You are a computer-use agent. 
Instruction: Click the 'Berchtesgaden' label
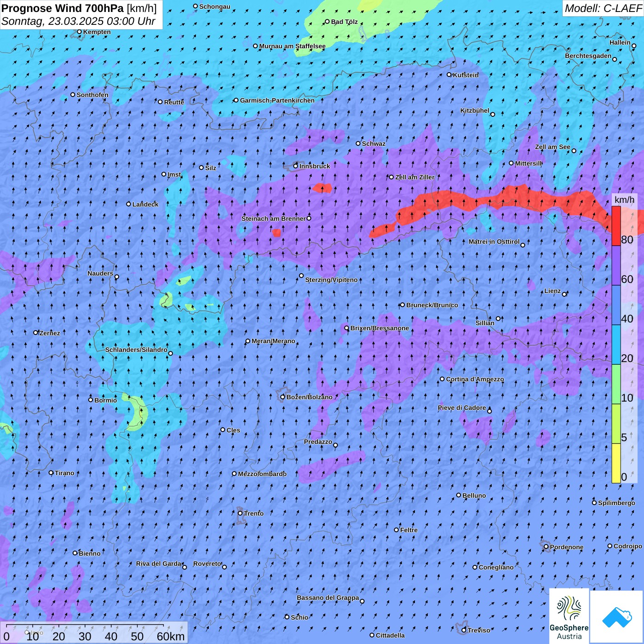coord(588,56)
